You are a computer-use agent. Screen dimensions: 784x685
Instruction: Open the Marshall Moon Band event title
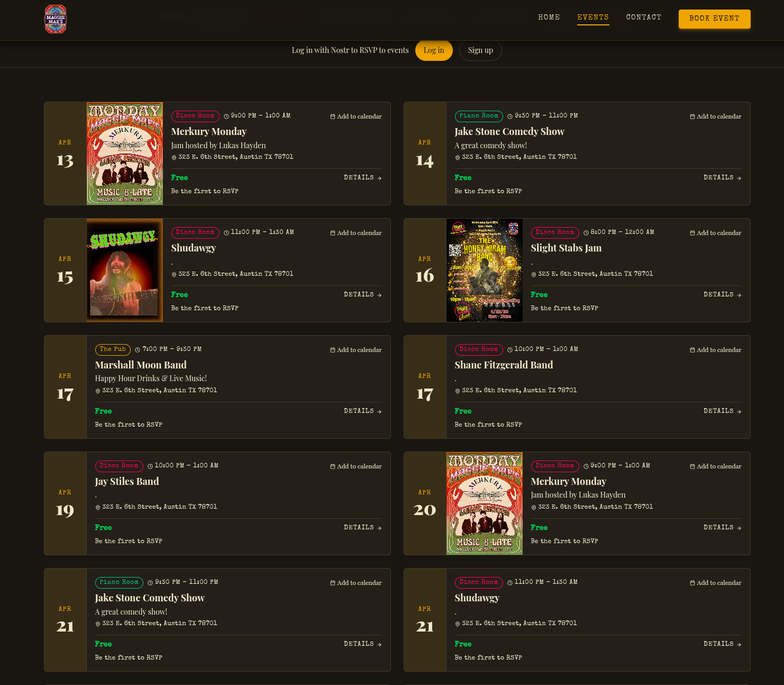pos(141,365)
